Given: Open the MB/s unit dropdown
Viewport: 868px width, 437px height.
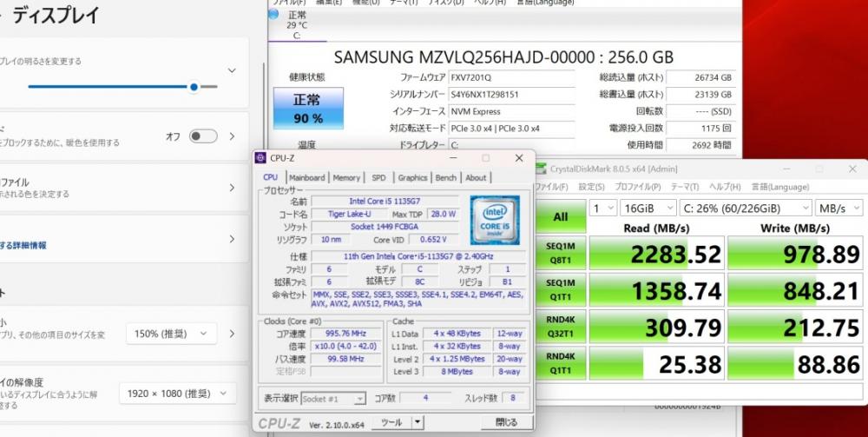Looking at the screenshot, I should [838, 209].
